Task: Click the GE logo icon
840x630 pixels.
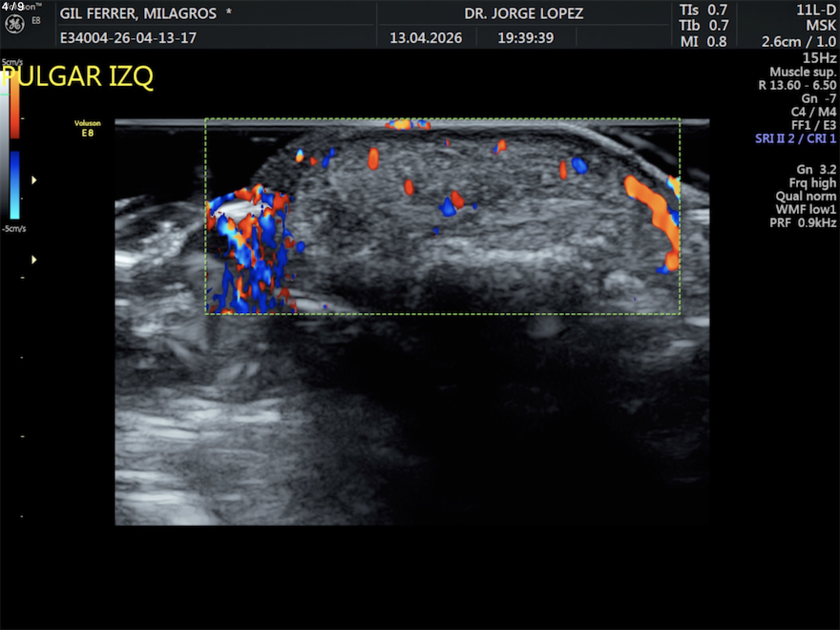Action: click(x=14, y=24)
